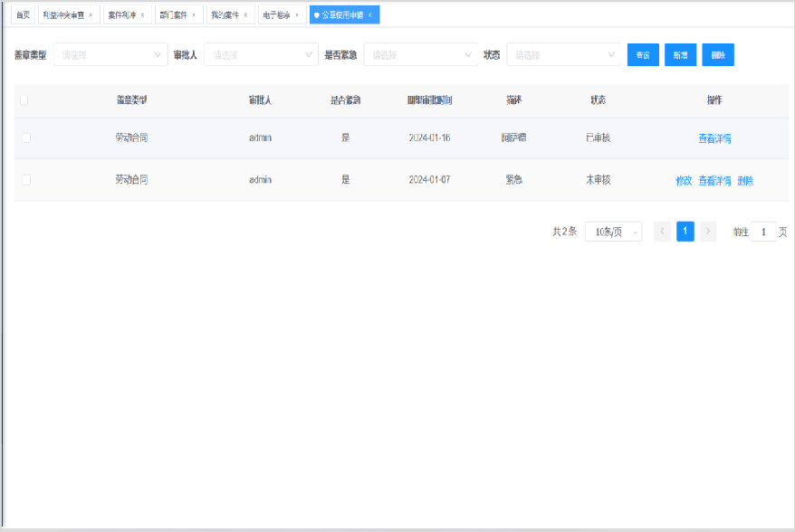The height and width of the screenshot is (532, 795).
Task: Click the 2024-01-07 date cell
Action: pos(429,180)
